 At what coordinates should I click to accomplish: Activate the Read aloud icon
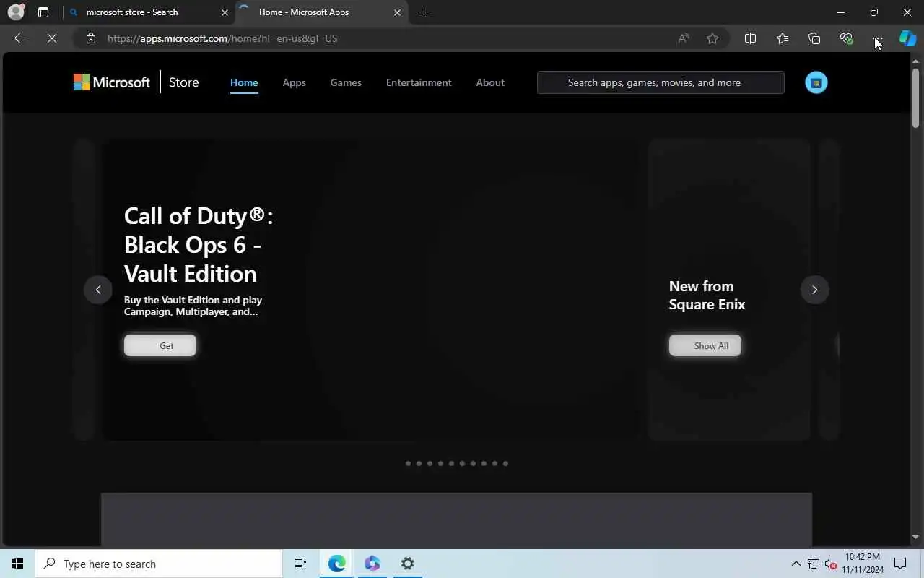(683, 38)
